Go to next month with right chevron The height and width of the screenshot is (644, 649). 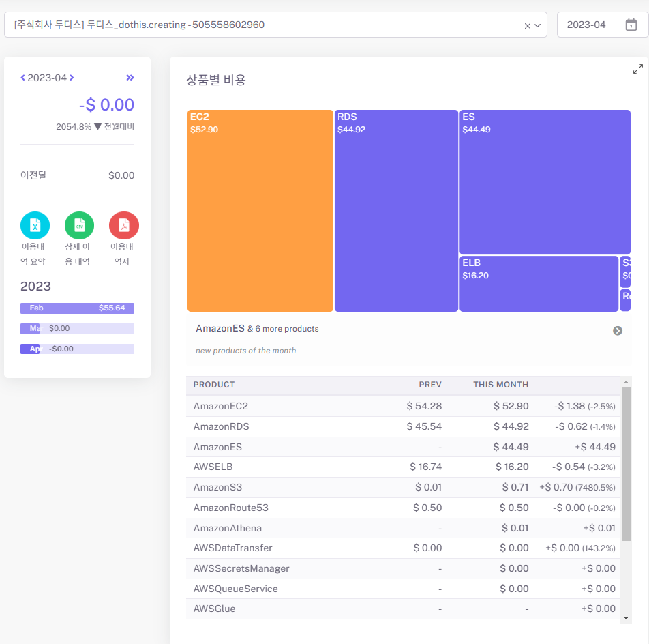pyautogui.click(x=72, y=78)
